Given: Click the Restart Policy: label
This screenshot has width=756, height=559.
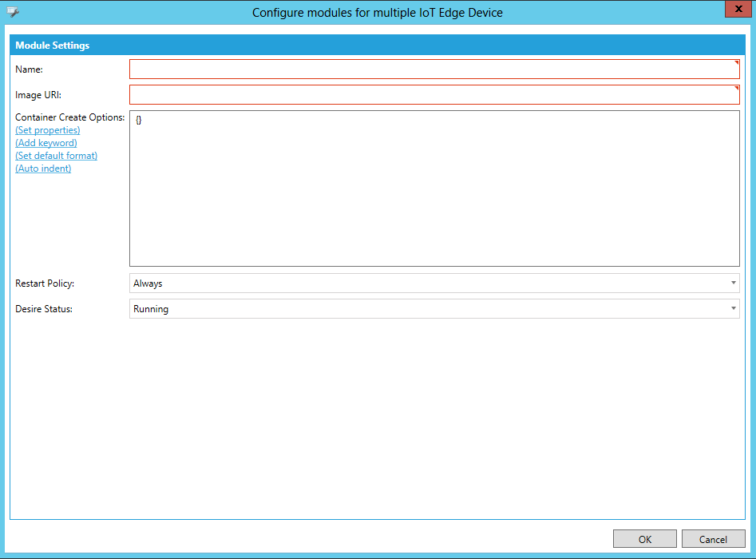Looking at the screenshot, I should point(45,283).
